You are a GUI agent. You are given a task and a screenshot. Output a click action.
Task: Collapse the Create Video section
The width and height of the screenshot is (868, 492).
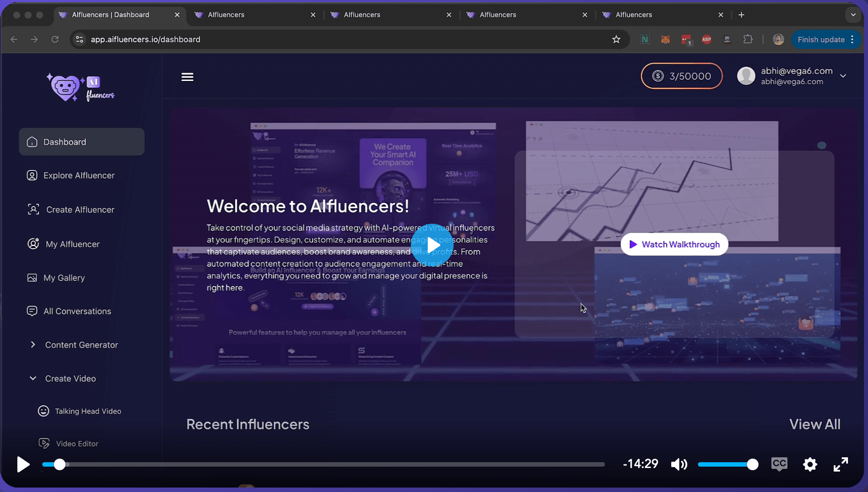[x=70, y=379]
